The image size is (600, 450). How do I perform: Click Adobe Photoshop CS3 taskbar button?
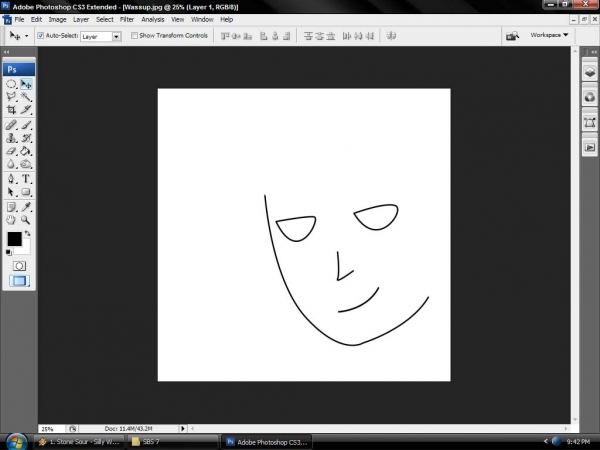pyautogui.click(x=267, y=442)
